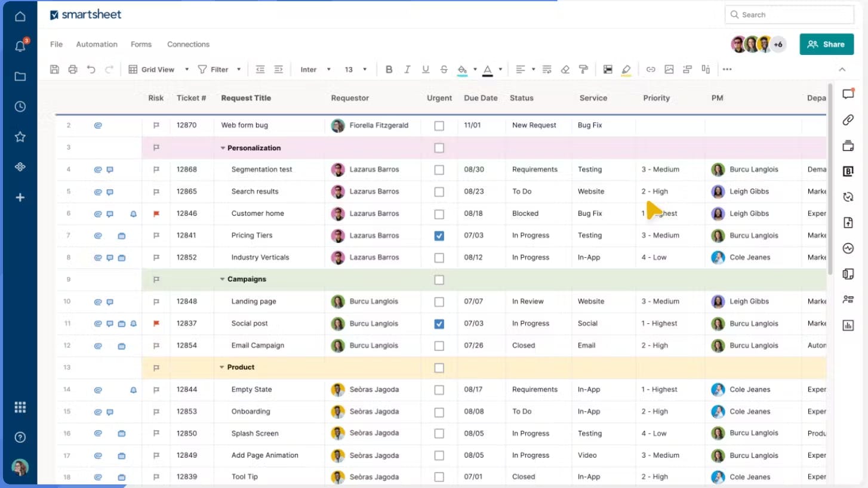The image size is (868, 488).
Task: Open the Favorites star in left sidebar
Action: [x=20, y=137]
